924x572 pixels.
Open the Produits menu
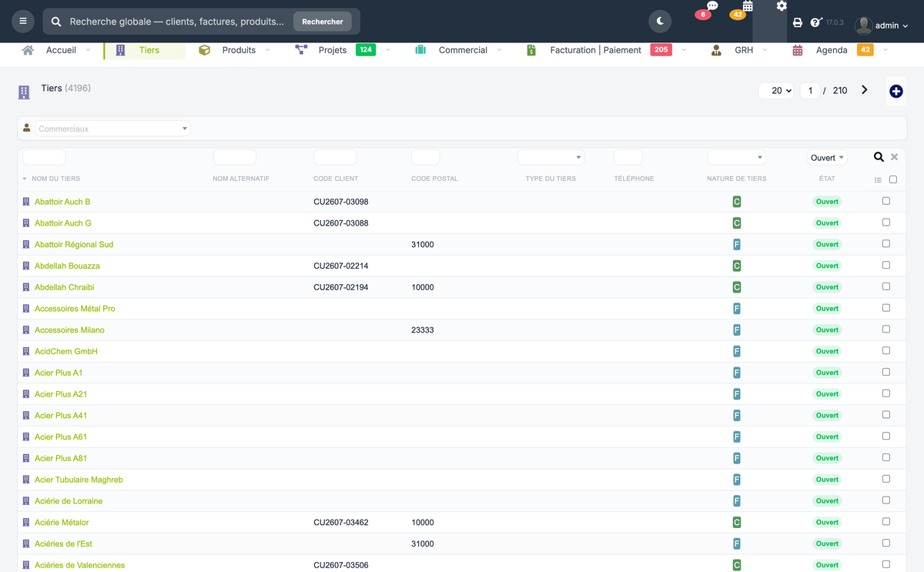(239, 50)
